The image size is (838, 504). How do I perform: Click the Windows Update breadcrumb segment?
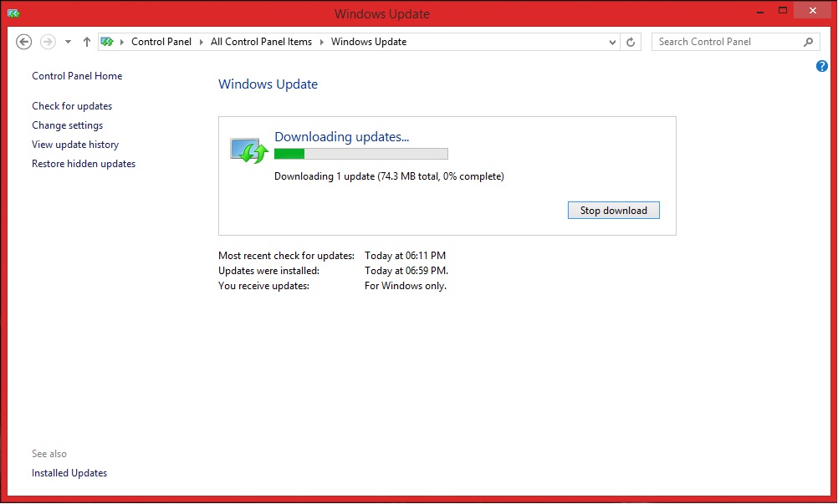point(369,42)
